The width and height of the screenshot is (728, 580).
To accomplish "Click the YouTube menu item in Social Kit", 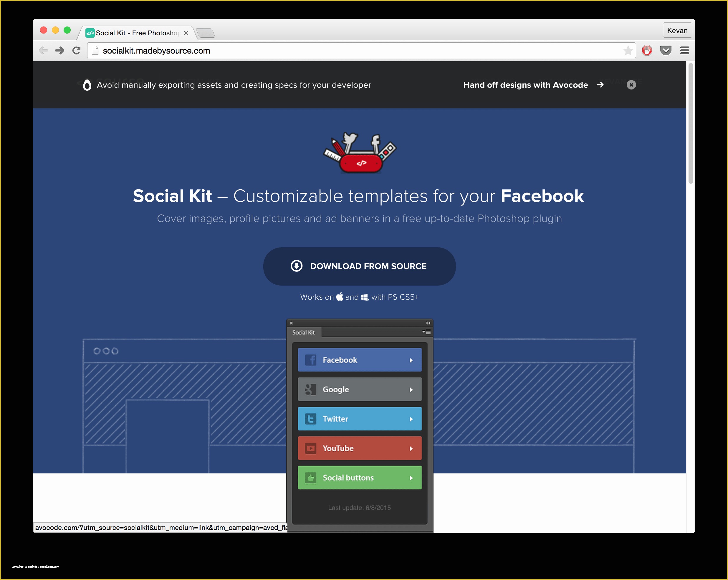I will click(x=360, y=448).
